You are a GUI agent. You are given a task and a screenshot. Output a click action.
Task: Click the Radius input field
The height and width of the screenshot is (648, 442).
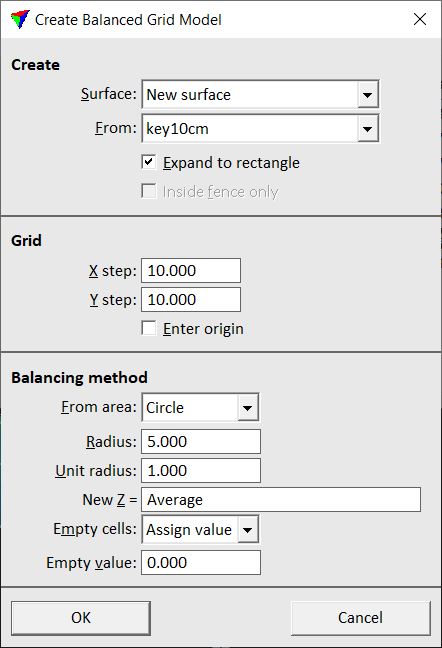[201, 441]
